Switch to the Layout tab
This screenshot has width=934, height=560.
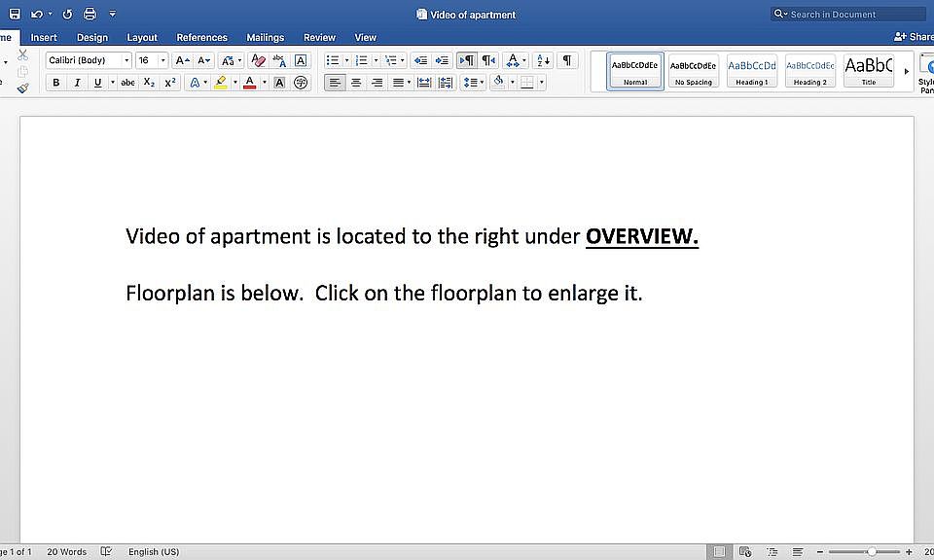pos(142,37)
